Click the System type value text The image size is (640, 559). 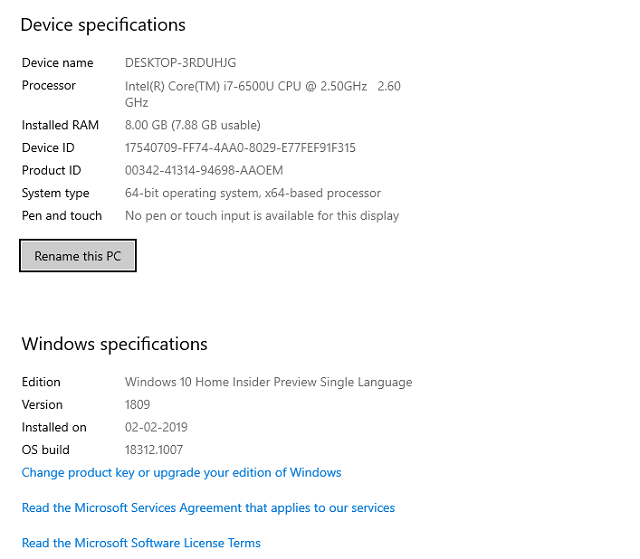[x=253, y=193]
